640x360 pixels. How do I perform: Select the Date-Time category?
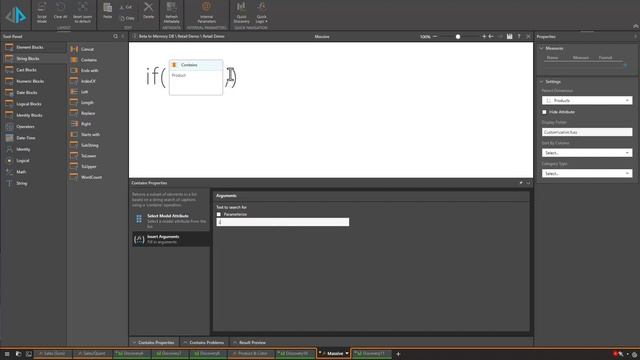click(34, 138)
